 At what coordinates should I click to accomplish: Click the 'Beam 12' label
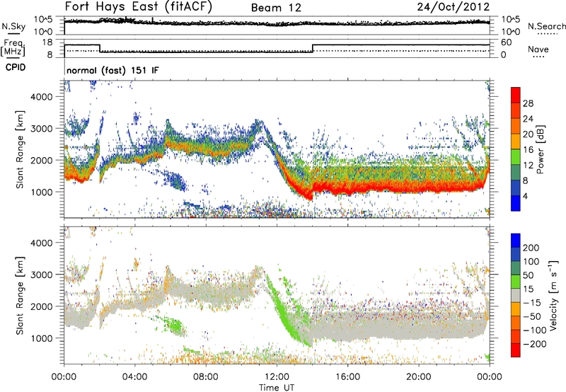276,8
